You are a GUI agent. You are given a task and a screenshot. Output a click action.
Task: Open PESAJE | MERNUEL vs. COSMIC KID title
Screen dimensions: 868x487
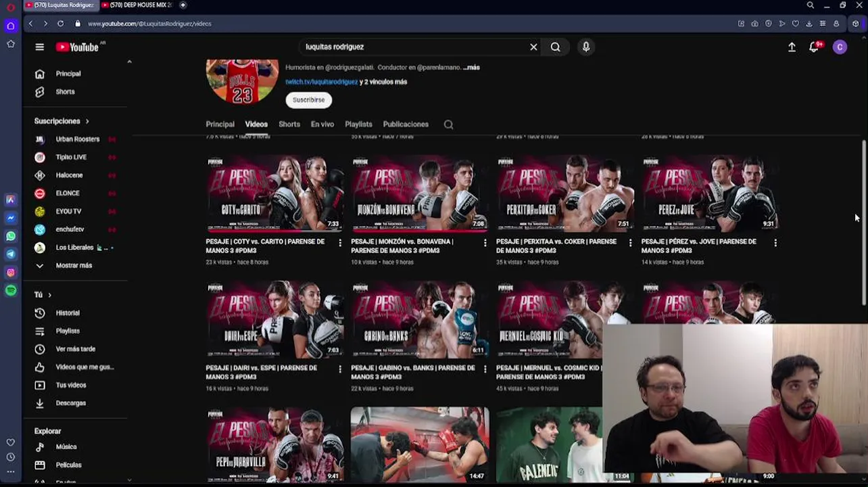click(548, 372)
